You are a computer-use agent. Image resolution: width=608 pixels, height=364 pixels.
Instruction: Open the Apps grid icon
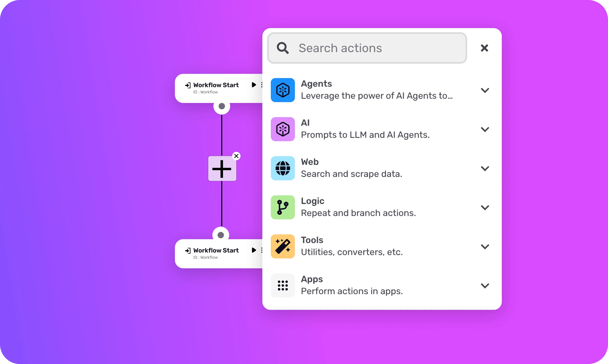283,285
